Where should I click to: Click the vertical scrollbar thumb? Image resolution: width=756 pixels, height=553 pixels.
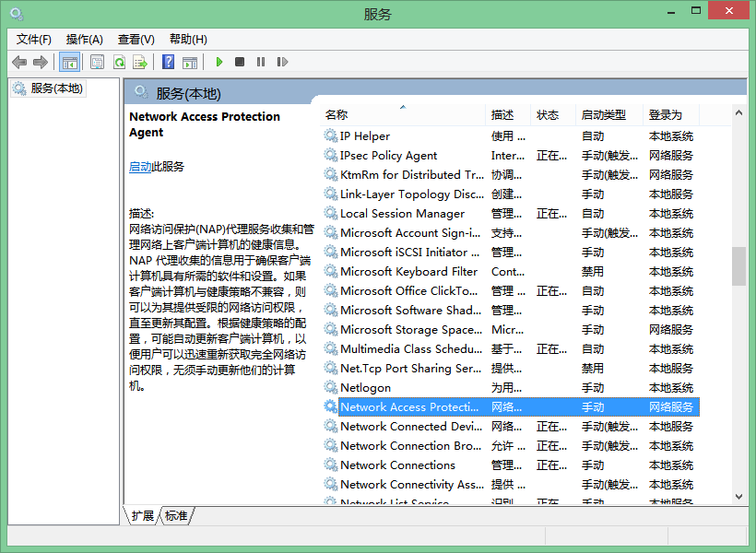(738, 266)
